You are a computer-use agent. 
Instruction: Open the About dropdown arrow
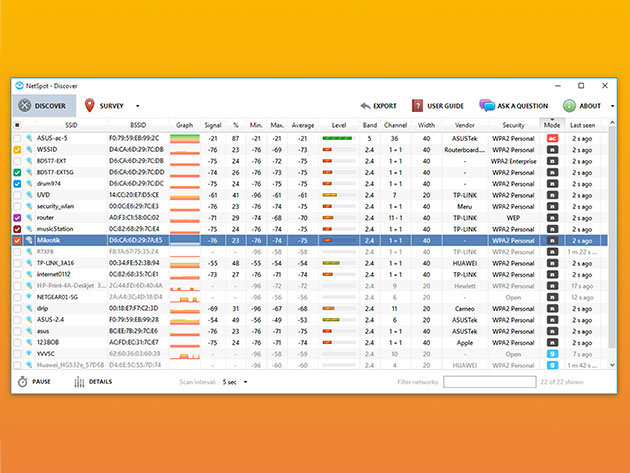(612, 106)
